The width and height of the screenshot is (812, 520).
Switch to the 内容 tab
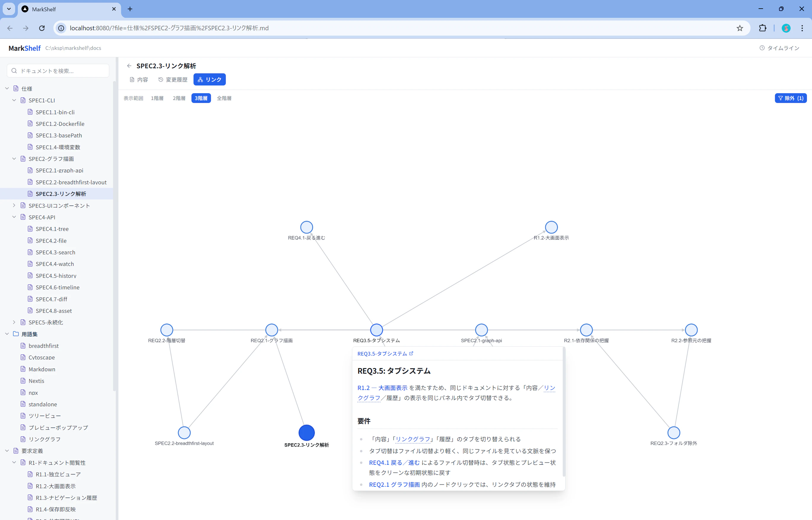coord(139,80)
